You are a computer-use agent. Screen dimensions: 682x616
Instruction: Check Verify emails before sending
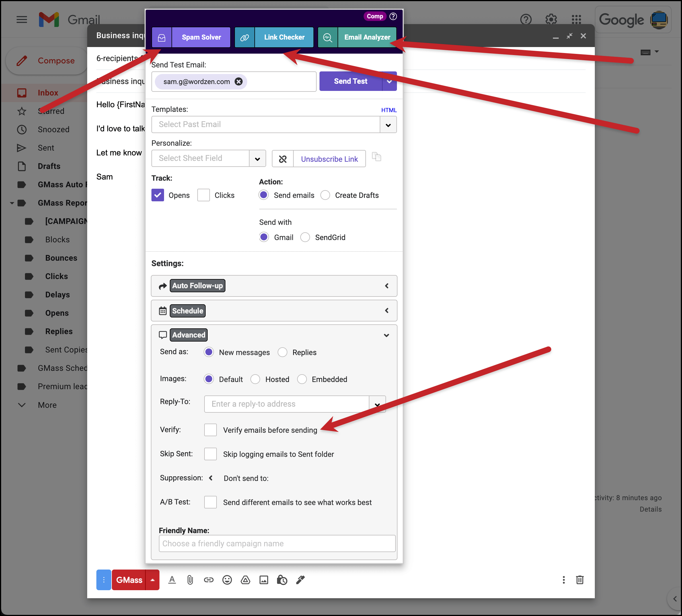(211, 430)
